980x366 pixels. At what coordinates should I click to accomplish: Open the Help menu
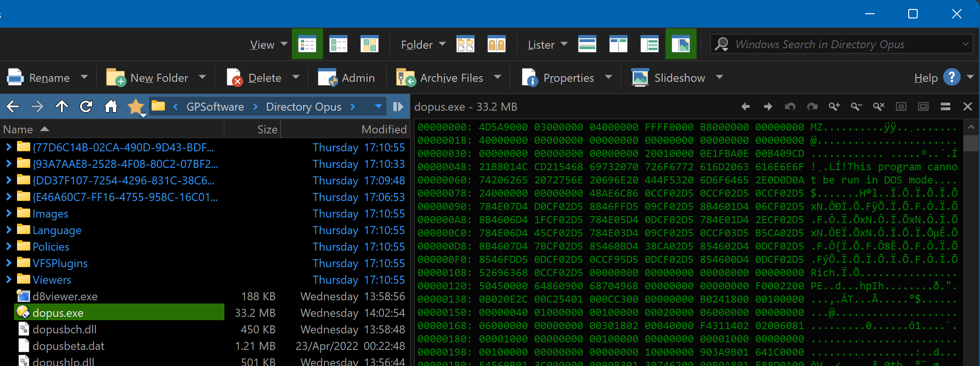926,78
